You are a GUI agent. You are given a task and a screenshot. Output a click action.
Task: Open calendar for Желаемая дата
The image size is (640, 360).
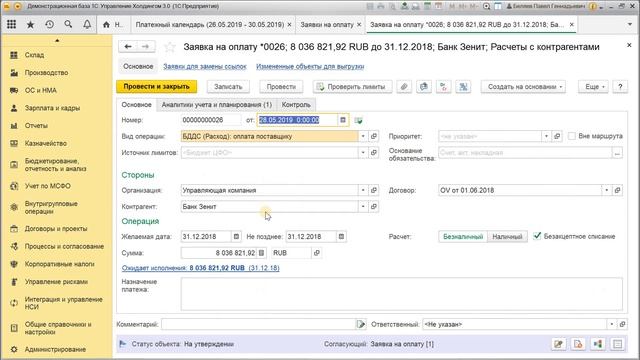[x=236, y=237]
